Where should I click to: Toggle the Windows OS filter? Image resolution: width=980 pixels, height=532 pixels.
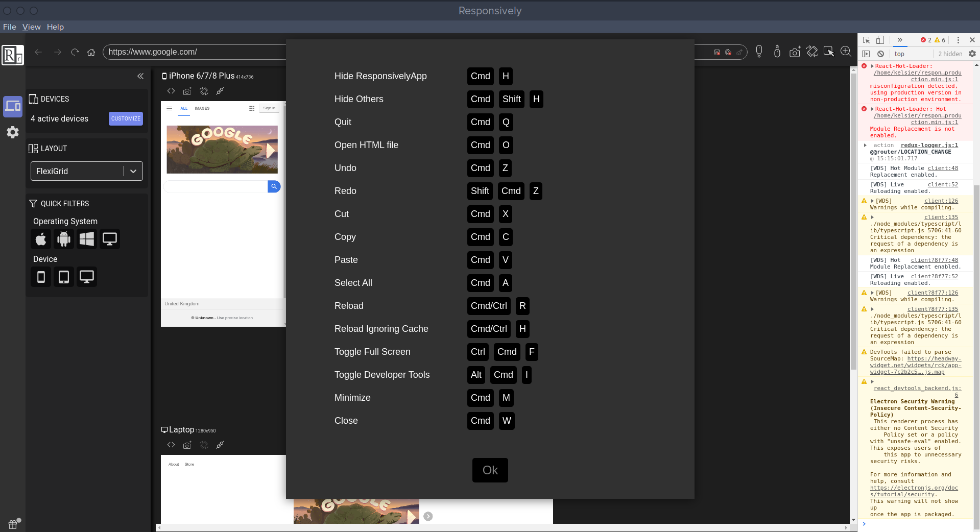pos(87,239)
